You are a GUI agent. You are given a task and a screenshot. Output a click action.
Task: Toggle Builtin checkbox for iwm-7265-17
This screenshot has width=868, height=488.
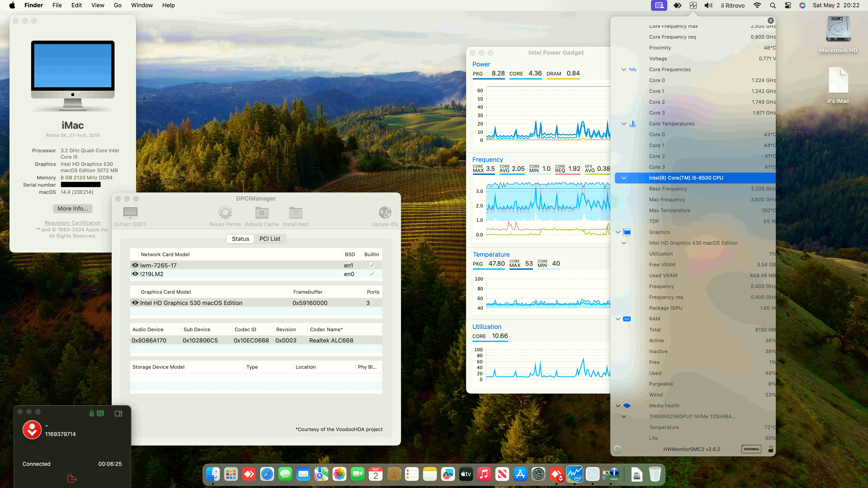coord(372,265)
